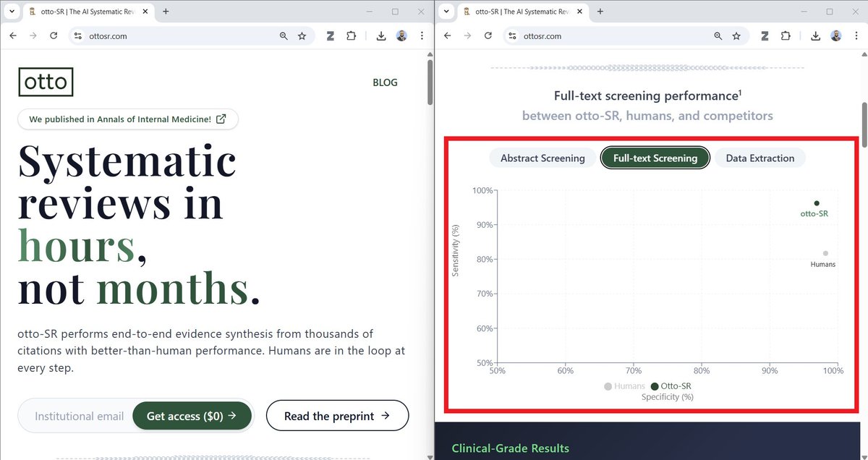Select the otto-SR tab in the left window
This screenshot has width=868, height=460.
(88, 12)
